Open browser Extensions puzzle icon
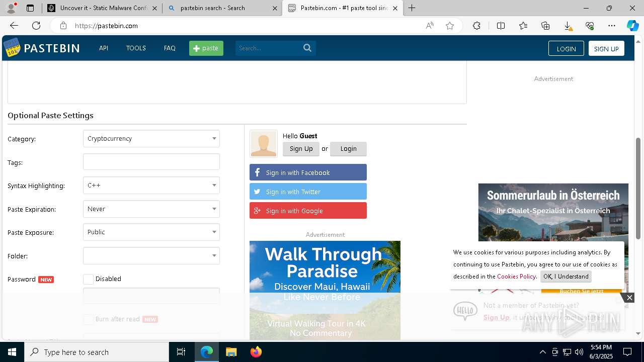The height and width of the screenshot is (362, 644). 476,26
